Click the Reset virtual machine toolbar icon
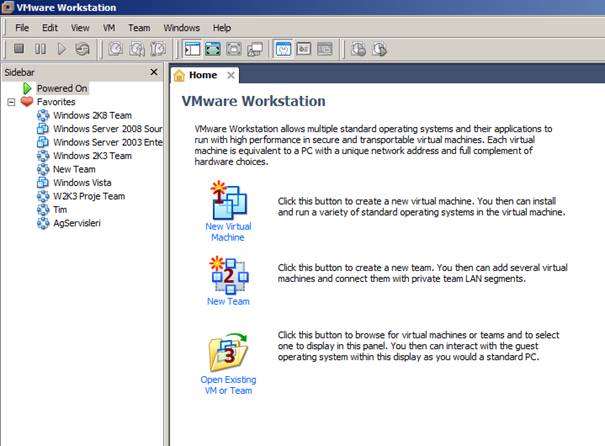 pos(82,48)
